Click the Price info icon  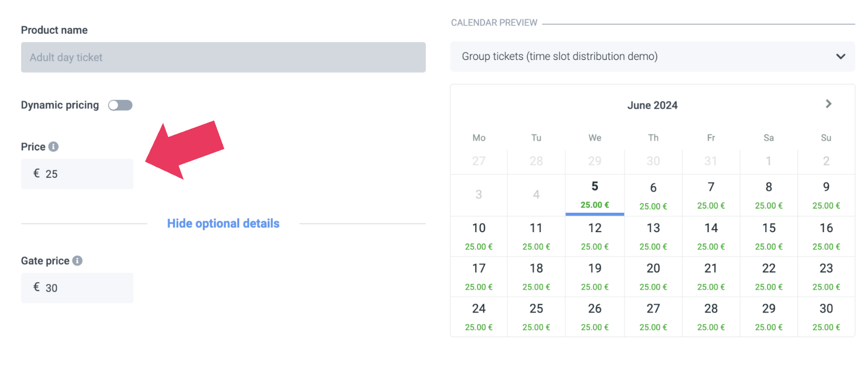(x=53, y=147)
